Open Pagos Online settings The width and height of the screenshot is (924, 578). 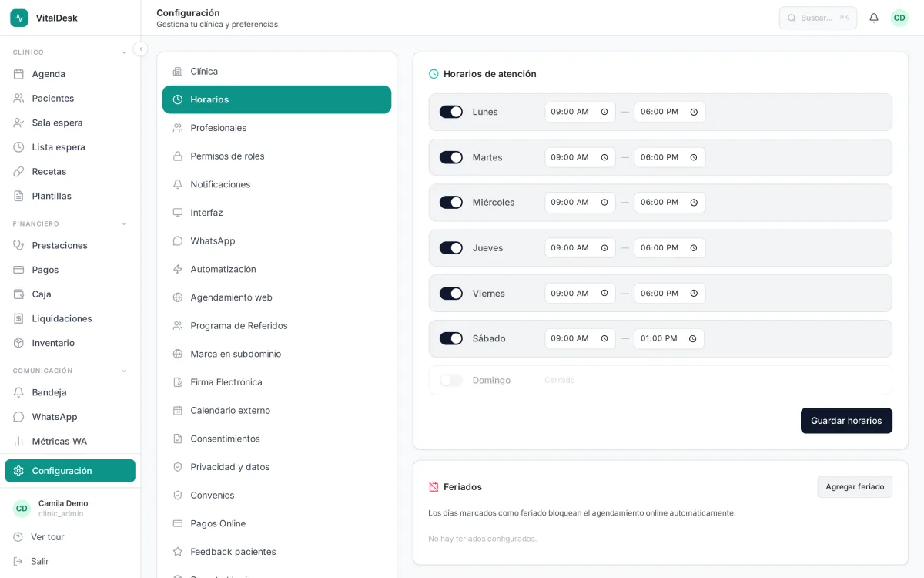coord(276,523)
